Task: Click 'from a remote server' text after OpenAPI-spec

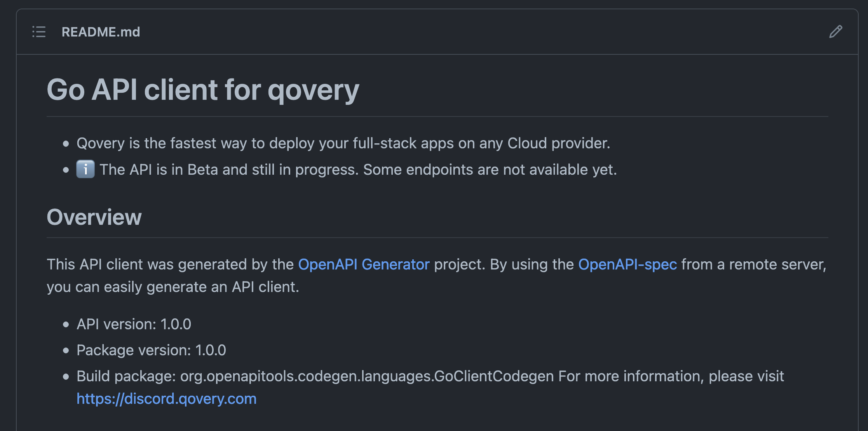Action: coord(753,264)
